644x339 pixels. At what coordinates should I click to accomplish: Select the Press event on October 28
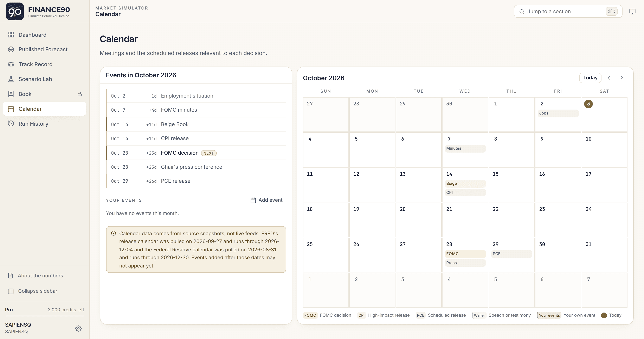coord(465,263)
